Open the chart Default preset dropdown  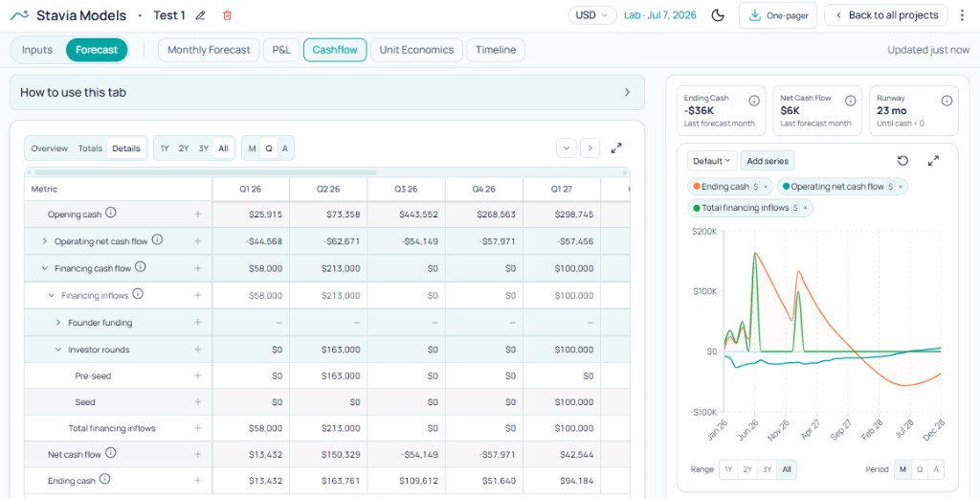click(712, 161)
